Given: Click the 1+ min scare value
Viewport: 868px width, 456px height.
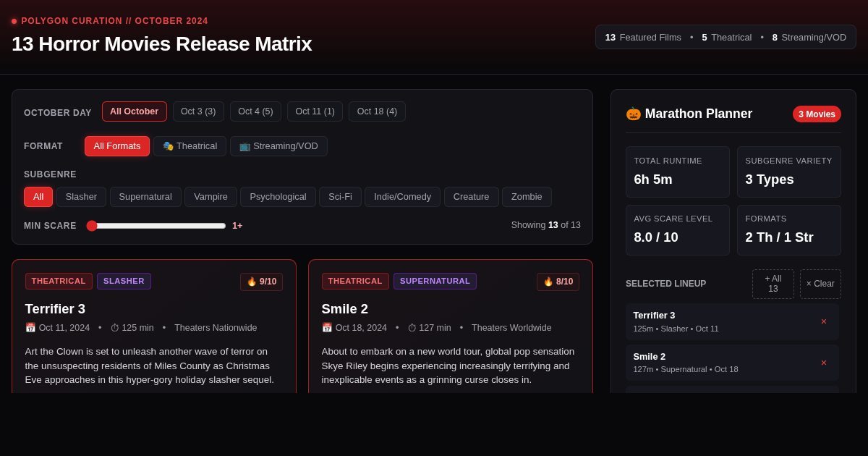Looking at the screenshot, I should tap(237, 226).
